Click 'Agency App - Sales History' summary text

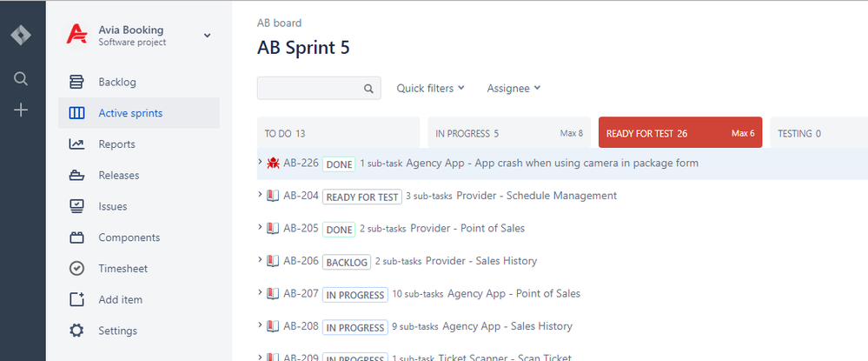point(507,326)
